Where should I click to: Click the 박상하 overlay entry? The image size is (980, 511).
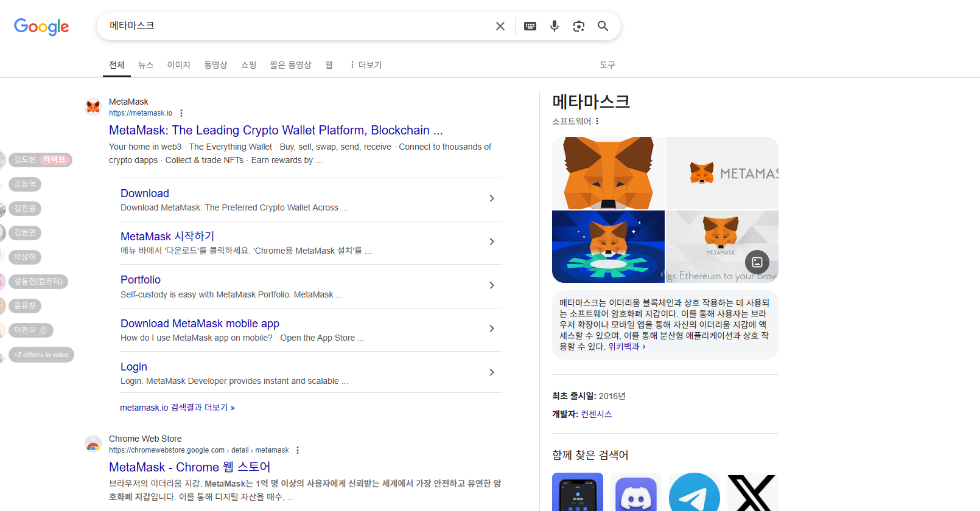26,257
